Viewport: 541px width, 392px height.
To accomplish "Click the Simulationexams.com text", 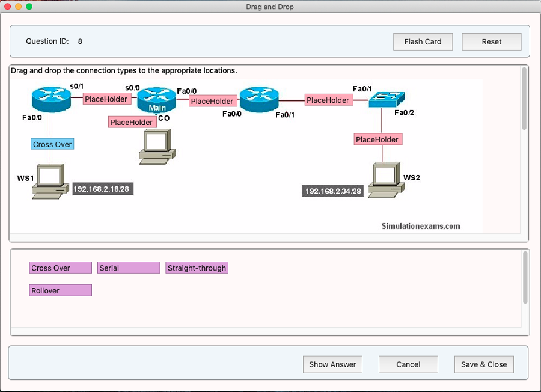I will (420, 226).
